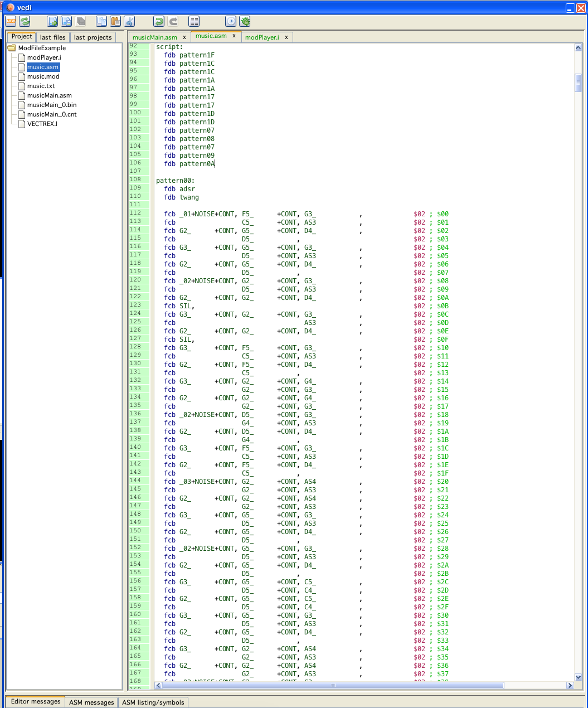588x708 pixels.
Task: Click the column list view icon
Action: pyautogui.click(x=194, y=21)
